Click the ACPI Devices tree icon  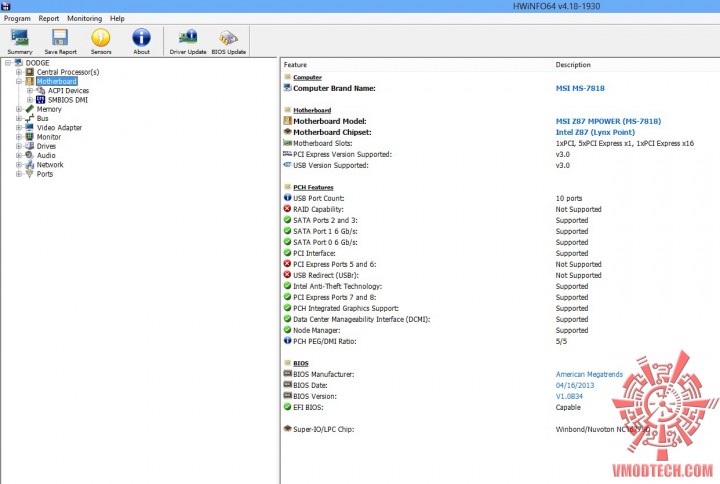tap(41, 90)
